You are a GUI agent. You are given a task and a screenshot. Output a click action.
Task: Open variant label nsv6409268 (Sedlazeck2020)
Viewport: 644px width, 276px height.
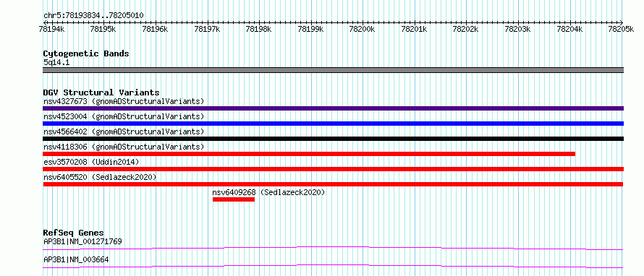[268, 192]
